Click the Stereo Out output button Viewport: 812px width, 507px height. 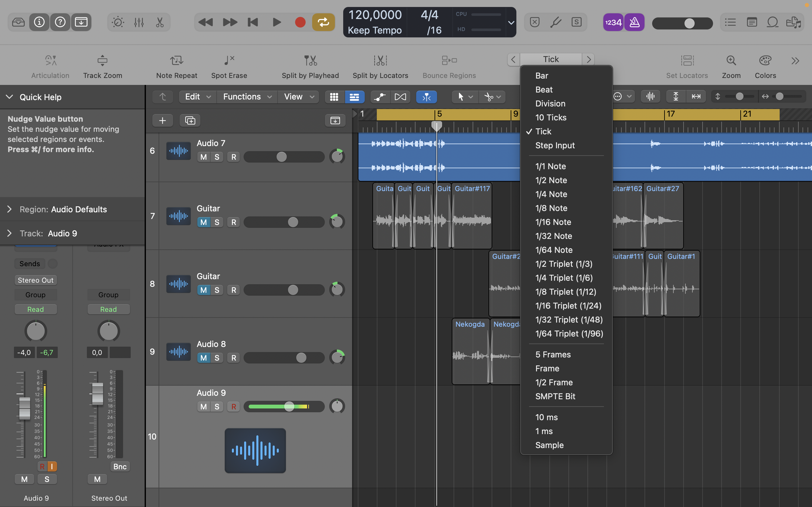[x=36, y=280]
